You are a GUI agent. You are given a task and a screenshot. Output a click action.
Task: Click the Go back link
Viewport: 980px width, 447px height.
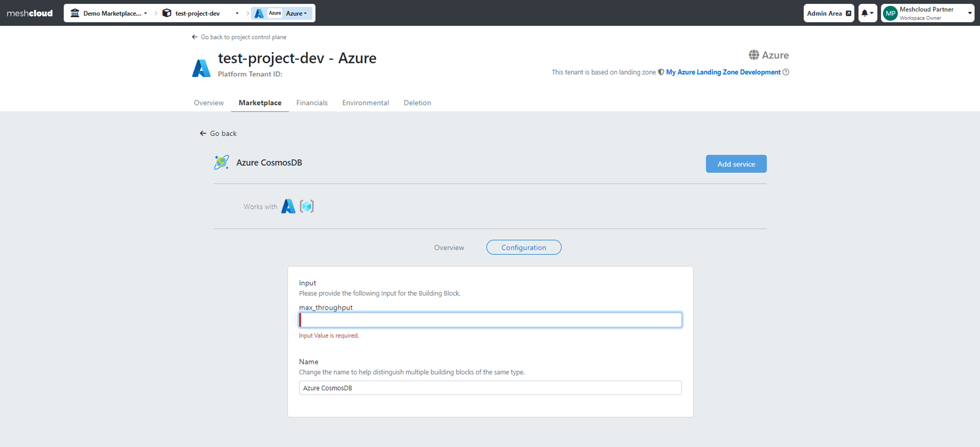pyautogui.click(x=219, y=133)
